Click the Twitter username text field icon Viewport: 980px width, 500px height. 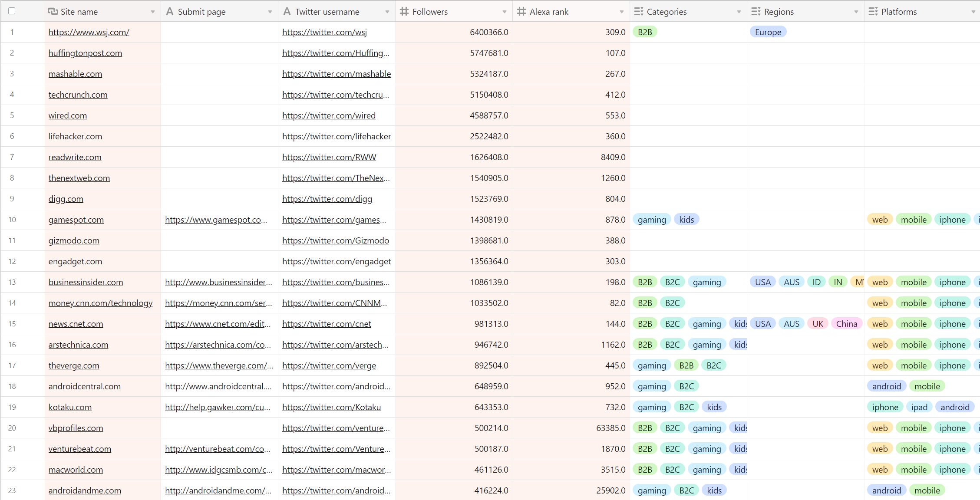pos(287,12)
